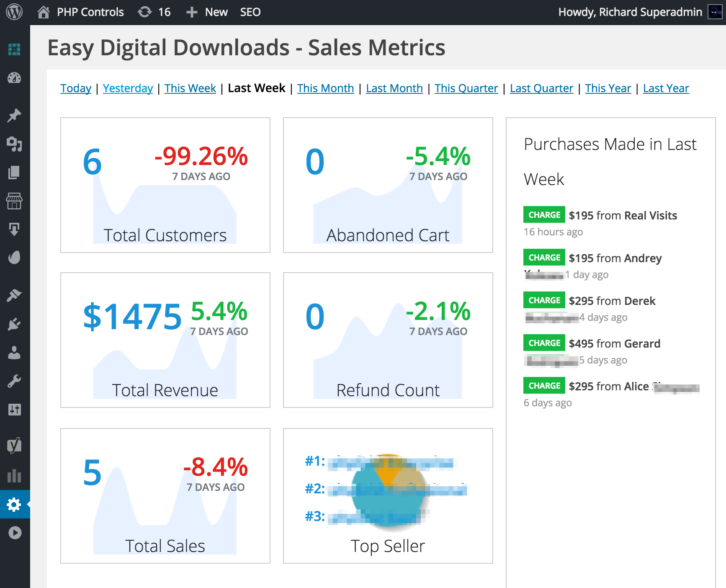Open Plugins plug icon
The image size is (726, 588).
[x=14, y=324]
